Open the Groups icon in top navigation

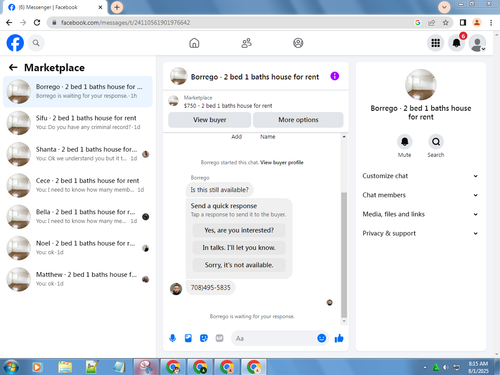(298, 43)
